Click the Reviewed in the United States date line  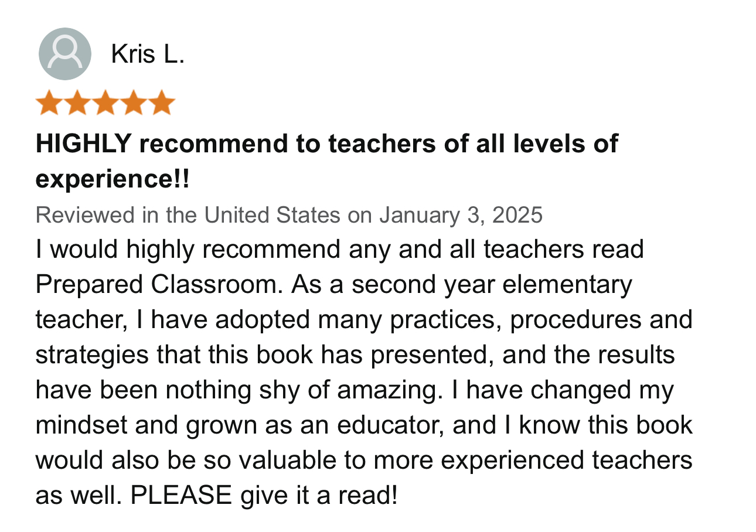[290, 215]
